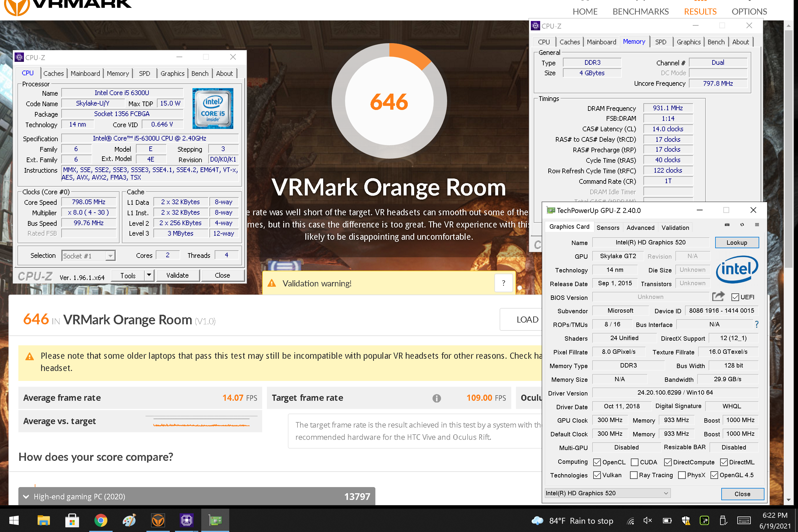
Task: Open Paint from the taskbar
Action: (x=129, y=520)
